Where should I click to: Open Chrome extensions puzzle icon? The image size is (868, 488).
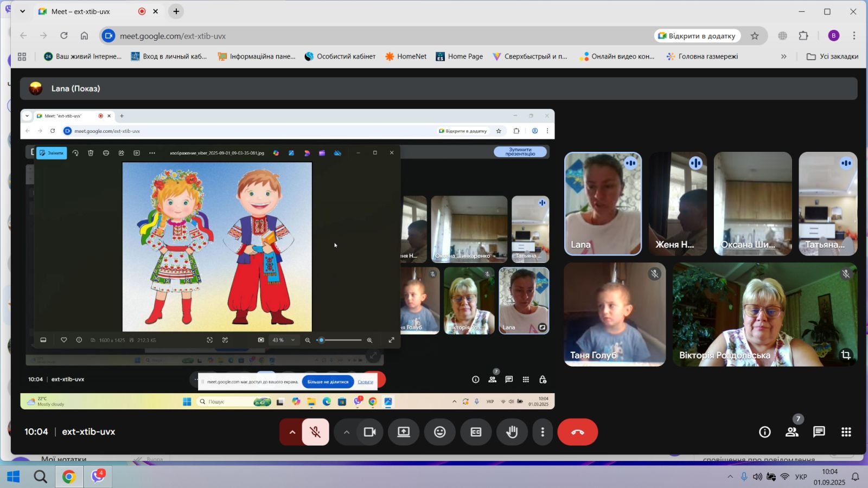pyautogui.click(x=803, y=36)
